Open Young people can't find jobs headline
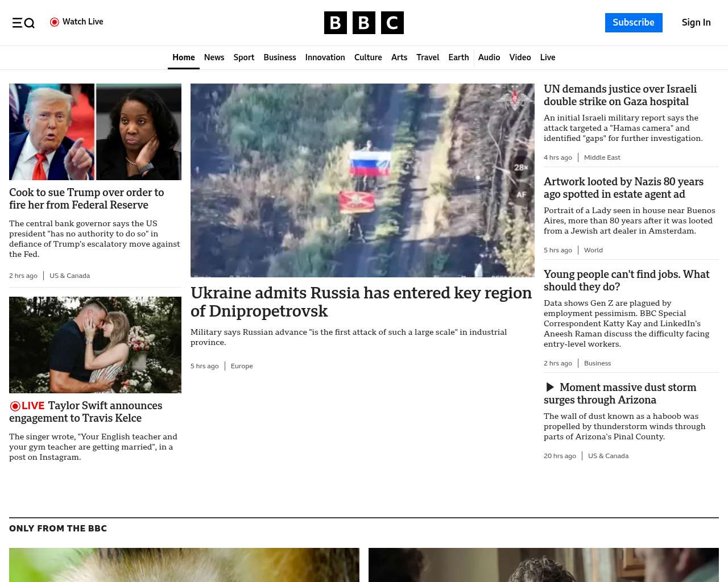The height and width of the screenshot is (582, 728). 626,281
